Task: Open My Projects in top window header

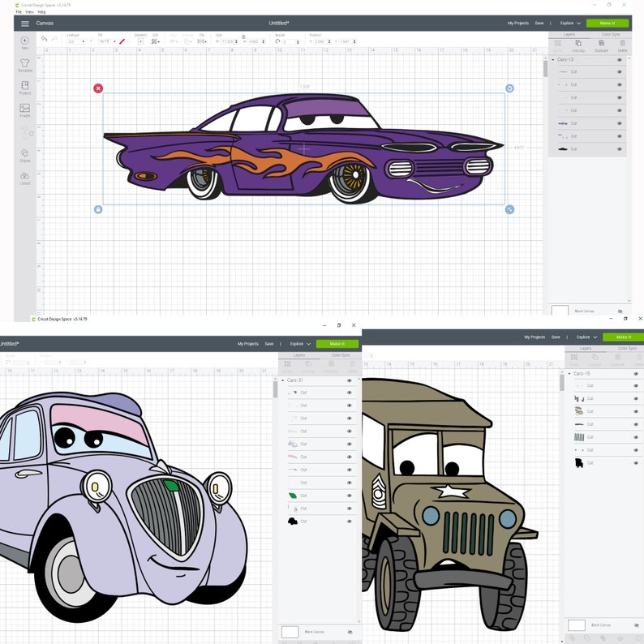Action: [x=518, y=24]
